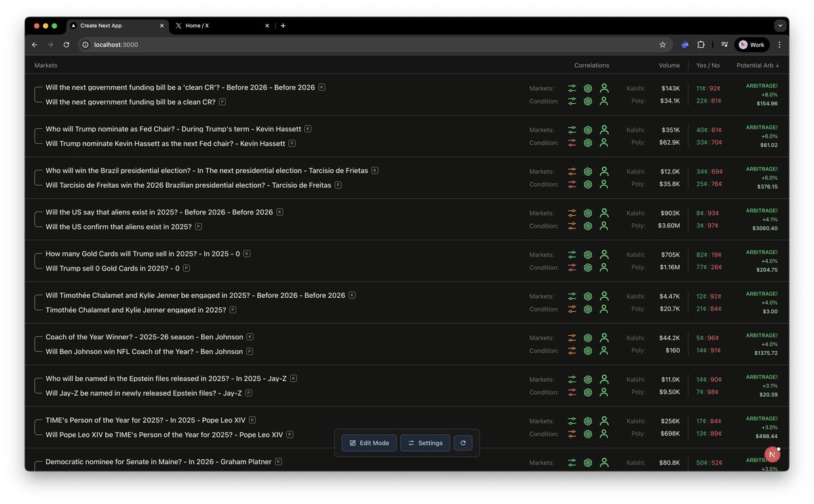
Task: Click Markets sliders icon in Timothée Chalamet row
Action: 572,296
